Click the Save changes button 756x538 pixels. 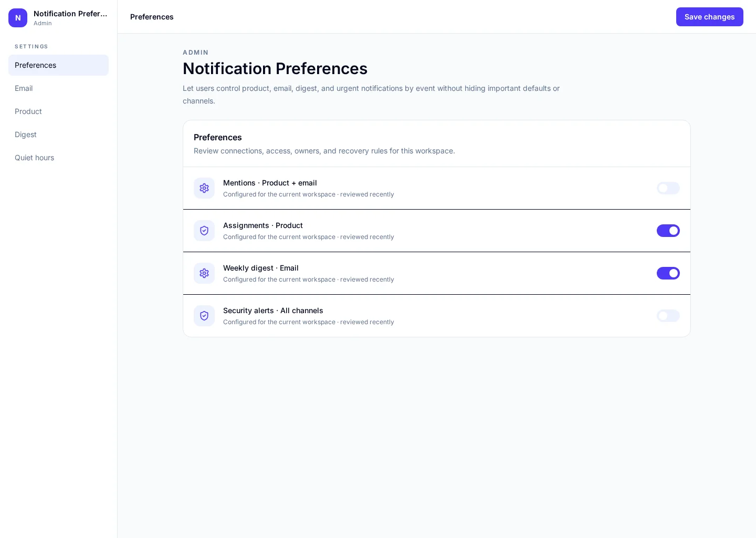tap(709, 17)
